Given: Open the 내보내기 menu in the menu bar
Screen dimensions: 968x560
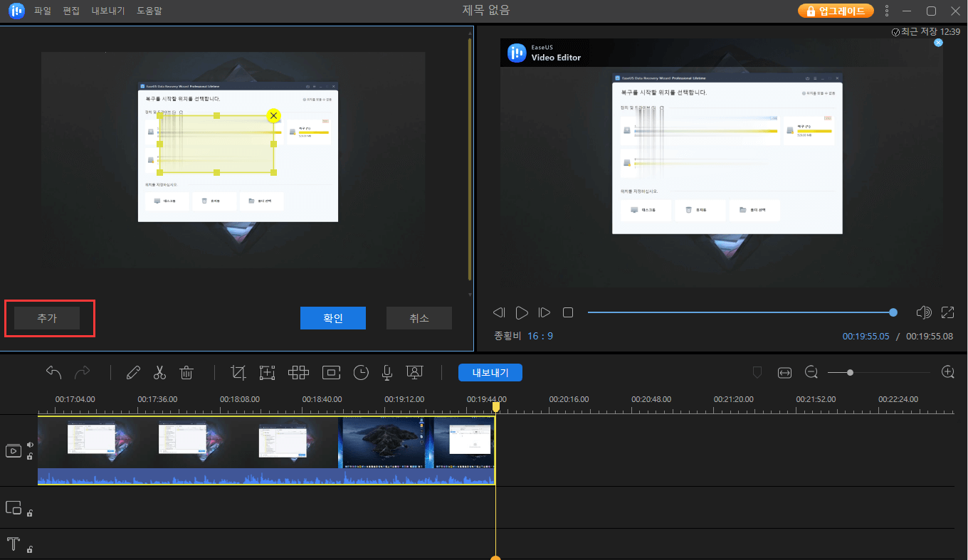Looking at the screenshot, I should coord(107,11).
